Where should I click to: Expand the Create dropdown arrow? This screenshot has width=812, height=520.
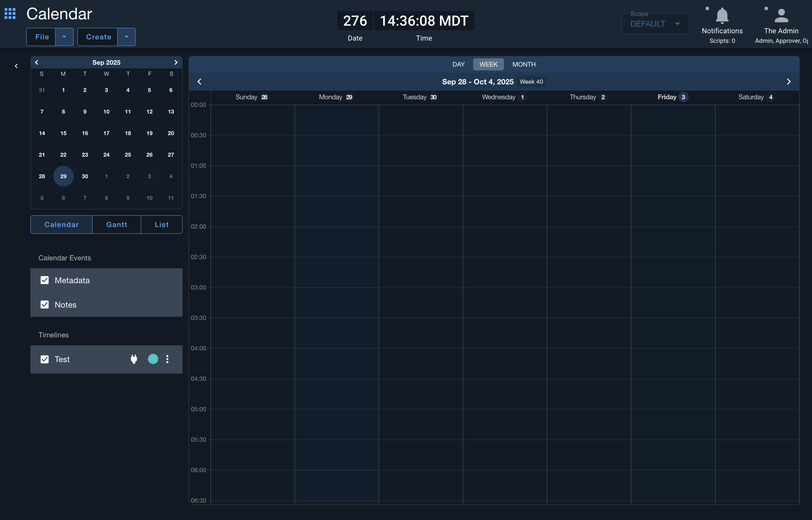[126, 37]
